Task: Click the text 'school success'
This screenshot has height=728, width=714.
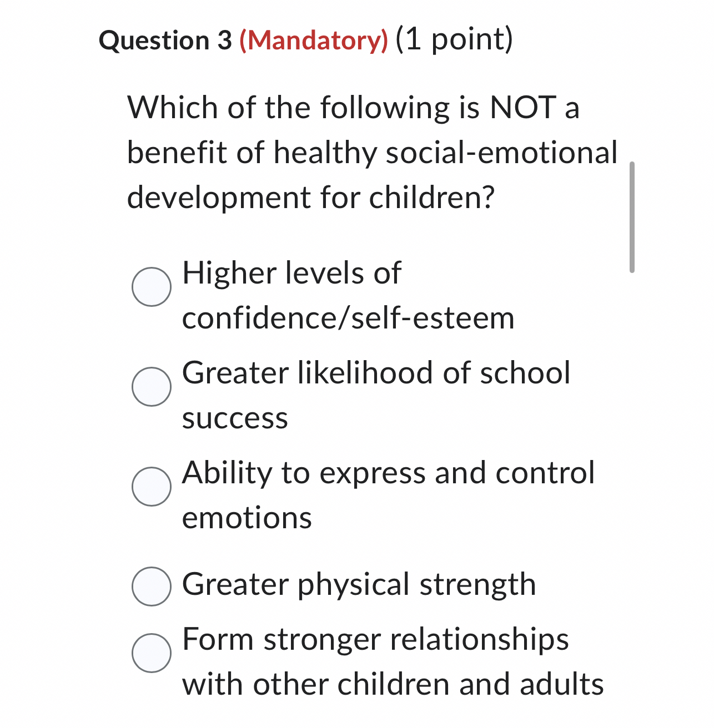Action: 235,418
